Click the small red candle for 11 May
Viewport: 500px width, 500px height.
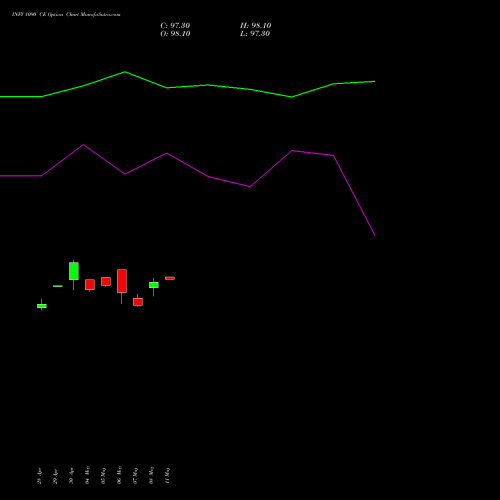pos(170,278)
